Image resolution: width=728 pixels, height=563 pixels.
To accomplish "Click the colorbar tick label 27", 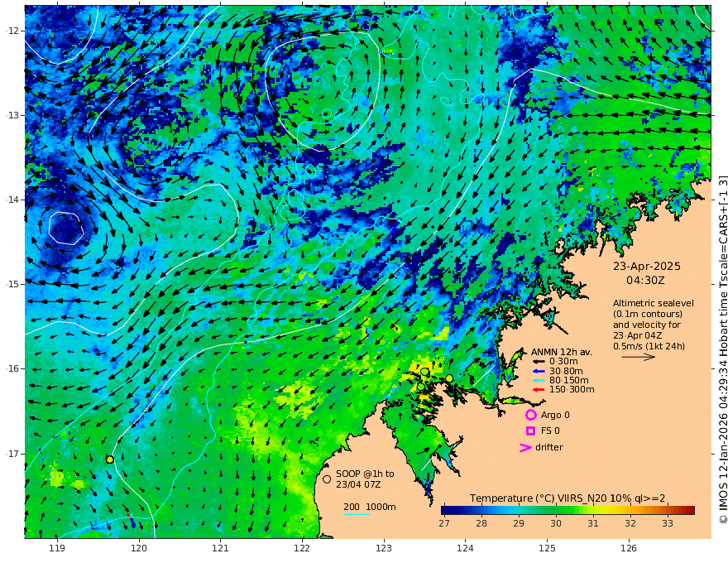I will [x=444, y=523].
